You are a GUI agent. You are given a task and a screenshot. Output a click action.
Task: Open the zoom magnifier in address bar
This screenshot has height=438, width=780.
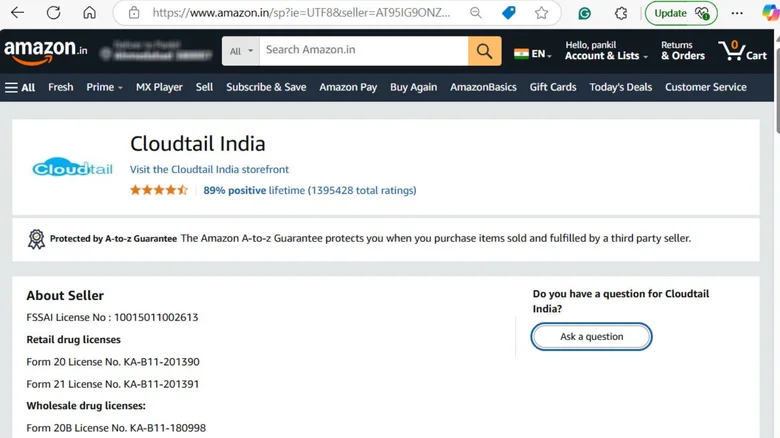[476, 13]
